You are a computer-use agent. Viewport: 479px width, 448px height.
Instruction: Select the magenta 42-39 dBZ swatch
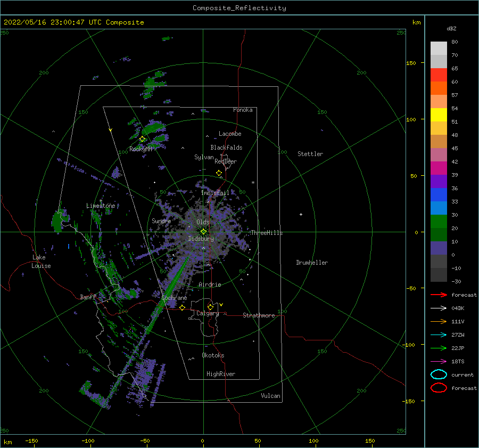439,168
